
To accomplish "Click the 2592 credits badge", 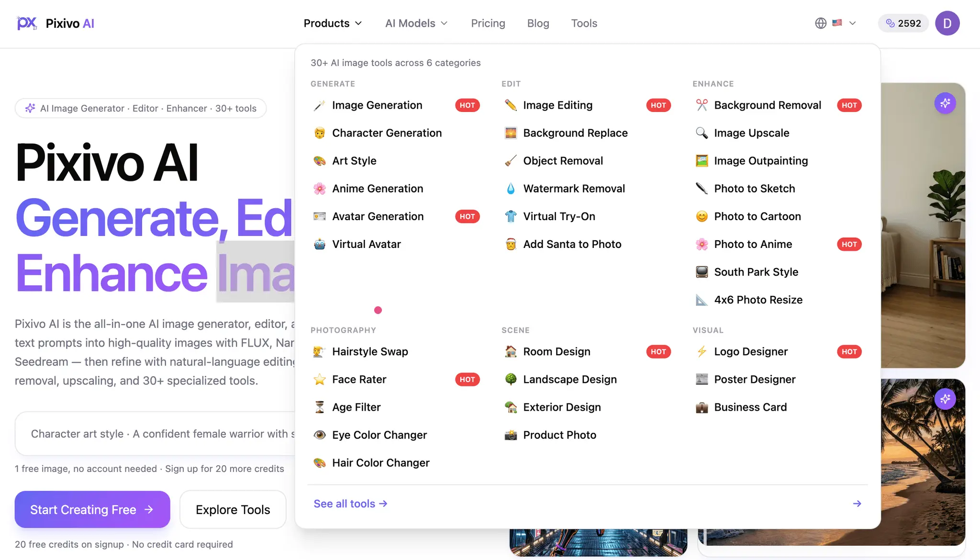I will click(903, 23).
